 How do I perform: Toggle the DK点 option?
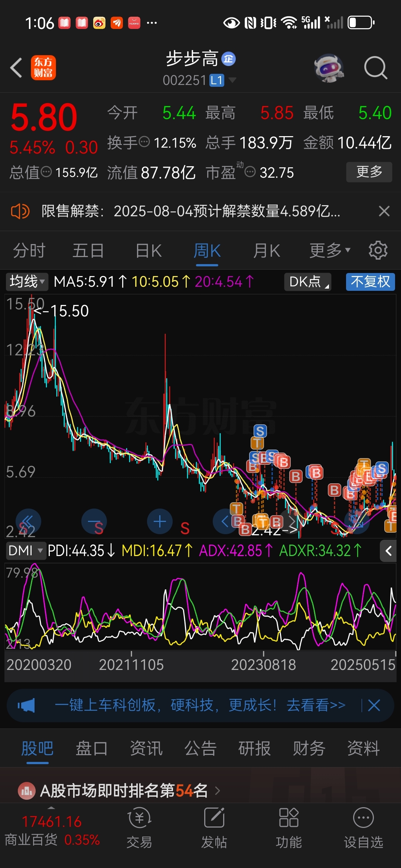pos(308,282)
